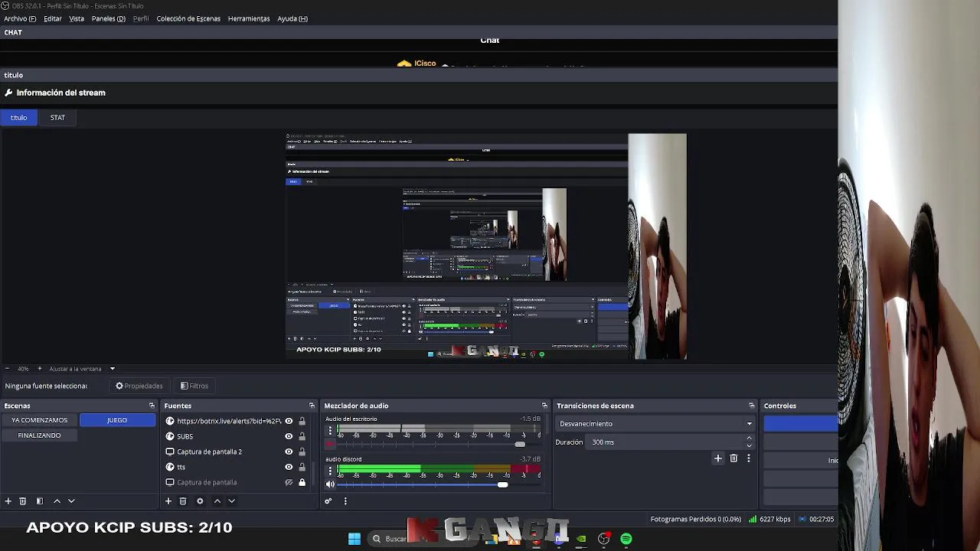
Task: Click the OBS taskbar icon
Action: (603, 539)
